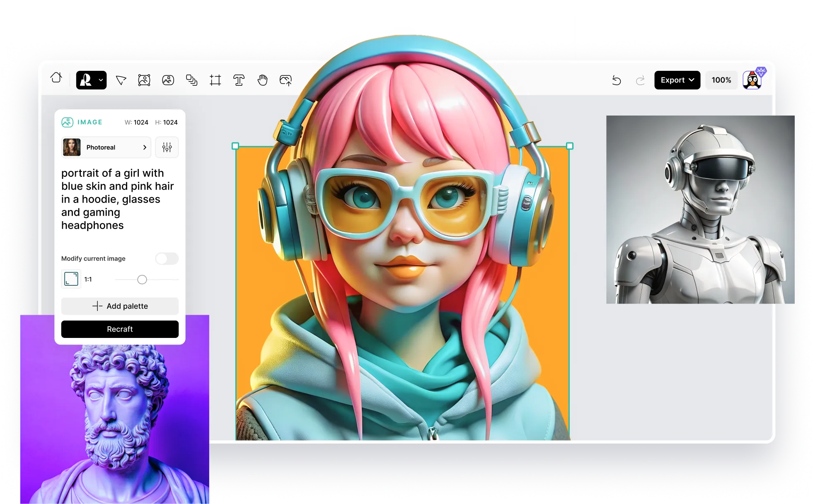Select the frame/artboard tool

point(215,80)
